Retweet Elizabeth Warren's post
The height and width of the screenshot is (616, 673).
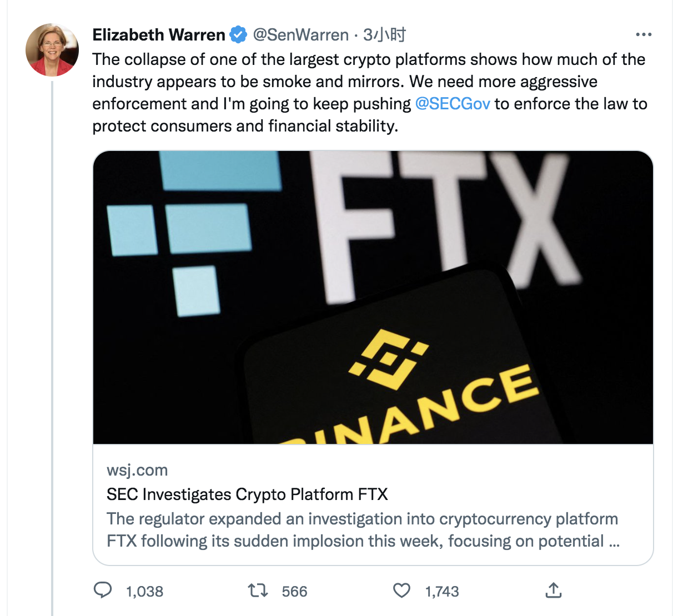[x=258, y=591]
